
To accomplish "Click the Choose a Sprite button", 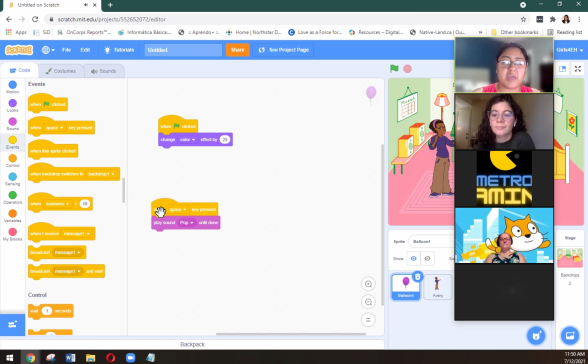I will tap(536, 336).
